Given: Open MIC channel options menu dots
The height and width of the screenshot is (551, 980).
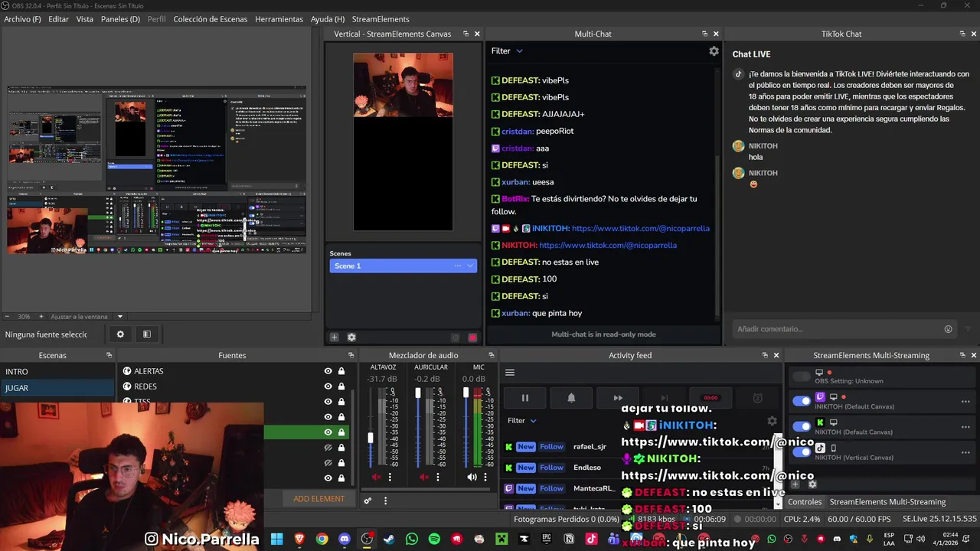Looking at the screenshot, I should tap(485, 477).
